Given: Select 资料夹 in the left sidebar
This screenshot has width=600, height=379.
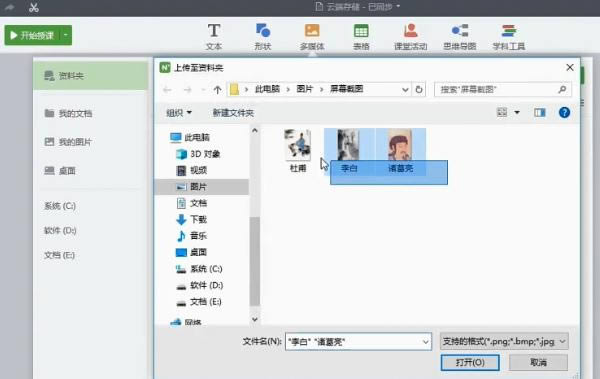Looking at the screenshot, I should click(91, 75).
